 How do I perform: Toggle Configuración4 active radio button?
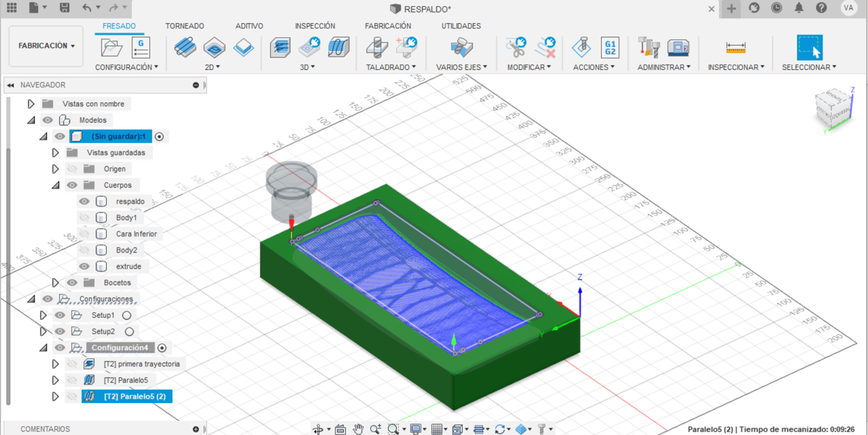(x=162, y=348)
